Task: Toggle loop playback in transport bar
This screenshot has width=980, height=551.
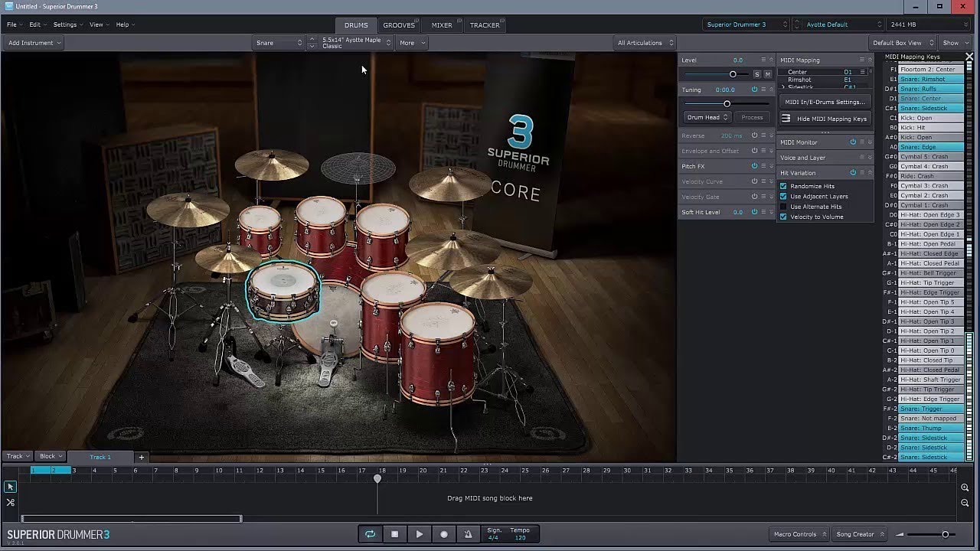Action: pyautogui.click(x=370, y=534)
